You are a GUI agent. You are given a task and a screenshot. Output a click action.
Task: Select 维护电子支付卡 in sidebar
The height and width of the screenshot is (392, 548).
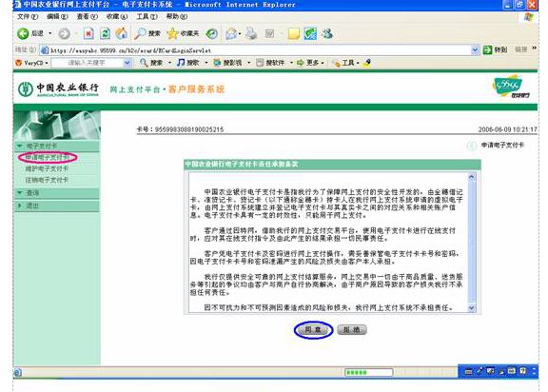pyautogui.click(x=47, y=168)
